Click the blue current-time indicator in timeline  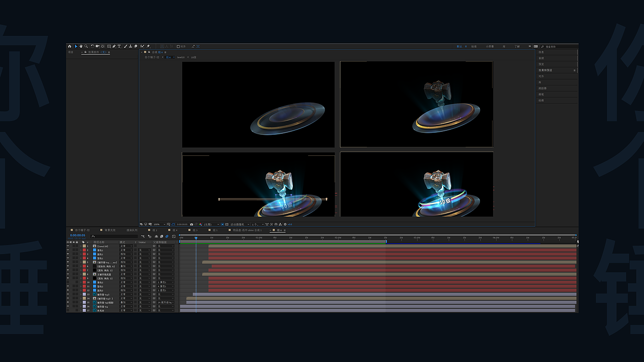[x=196, y=238]
